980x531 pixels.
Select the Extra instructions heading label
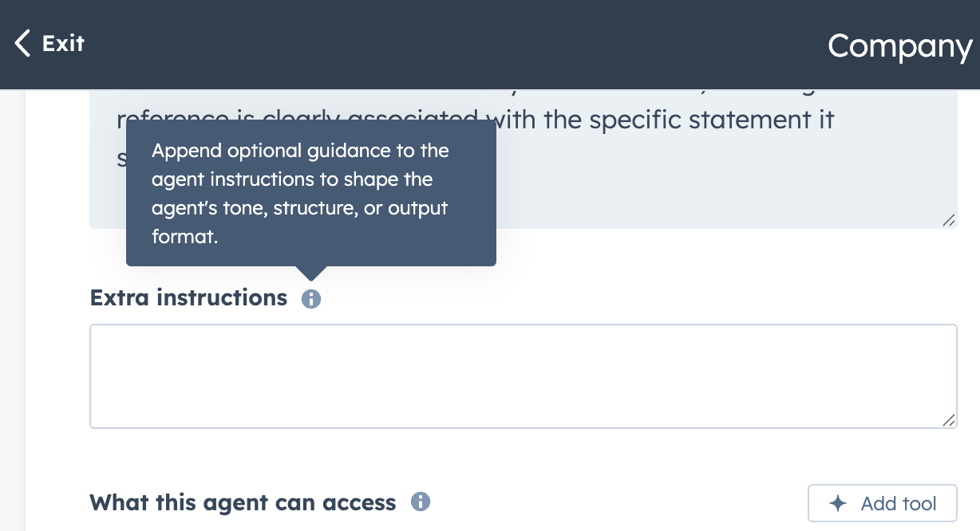click(188, 298)
